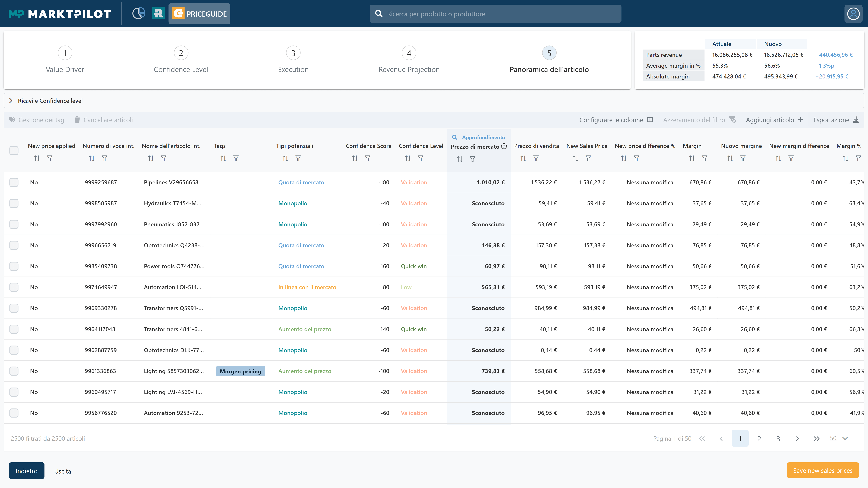Sort by Confidence Level
Screen dimensions: 868x488
[x=408, y=158]
